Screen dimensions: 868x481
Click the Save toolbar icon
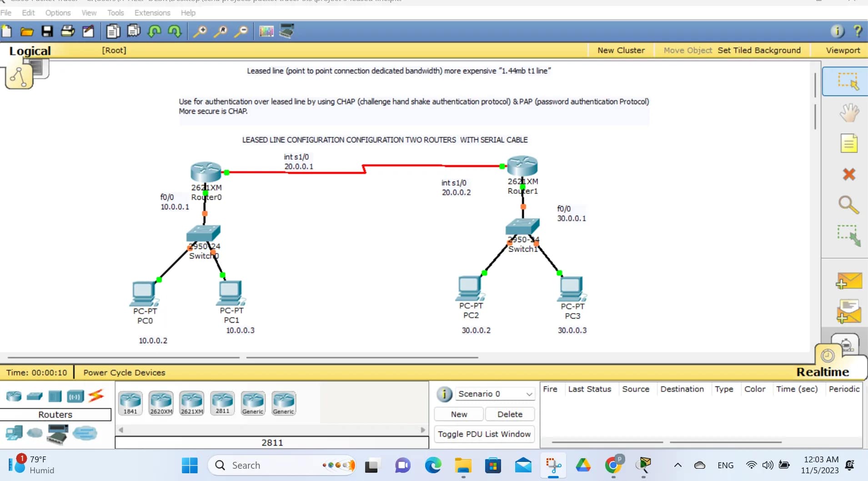point(47,31)
